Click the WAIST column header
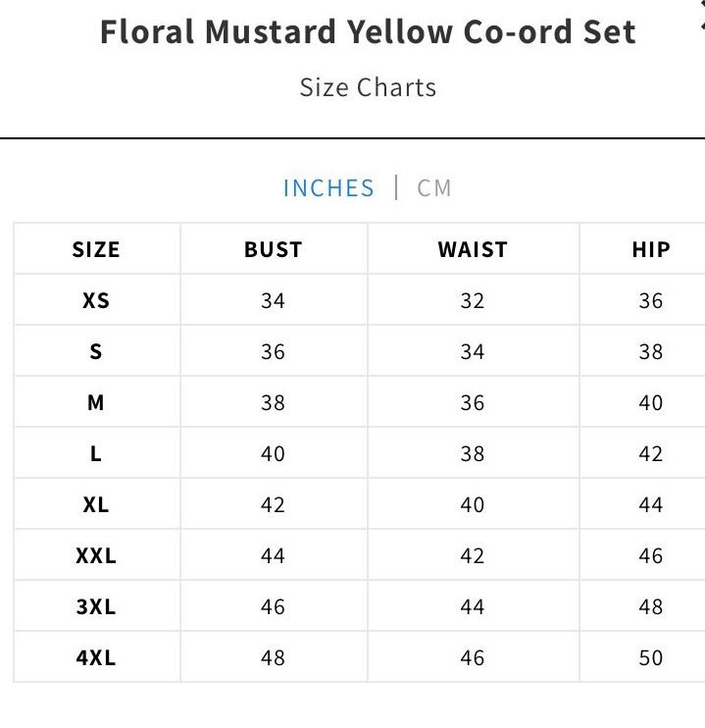This screenshot has width=705, height=728. point(473,249)
